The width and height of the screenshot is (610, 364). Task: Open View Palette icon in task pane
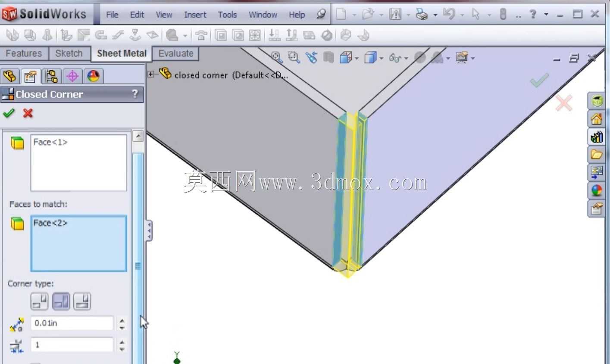click(597, 172)
